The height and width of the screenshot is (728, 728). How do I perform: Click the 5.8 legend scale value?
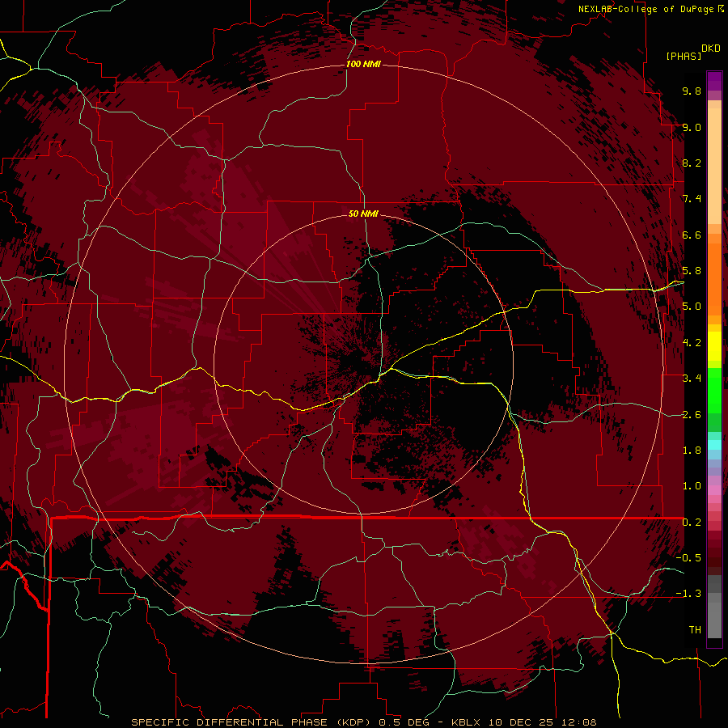coord(692,271)
